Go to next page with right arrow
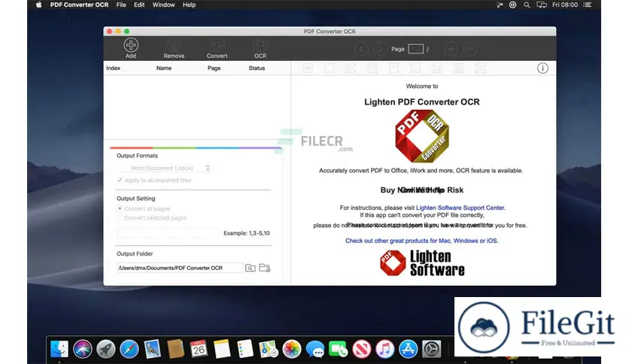 click(x=380, y=49)
